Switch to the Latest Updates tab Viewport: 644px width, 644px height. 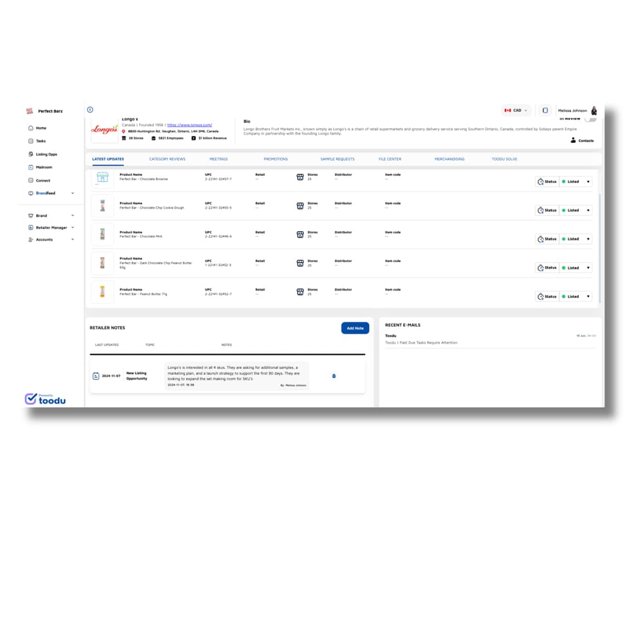point(108,159)
